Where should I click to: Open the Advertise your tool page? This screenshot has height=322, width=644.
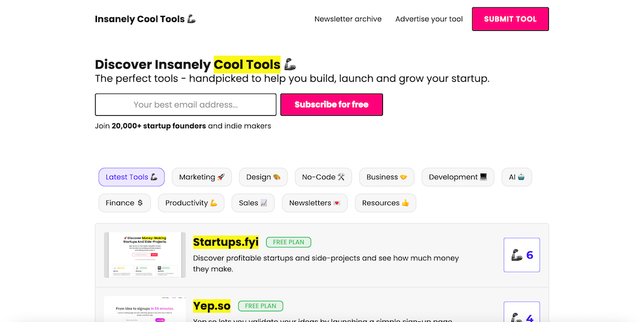[x=429, y=19]
